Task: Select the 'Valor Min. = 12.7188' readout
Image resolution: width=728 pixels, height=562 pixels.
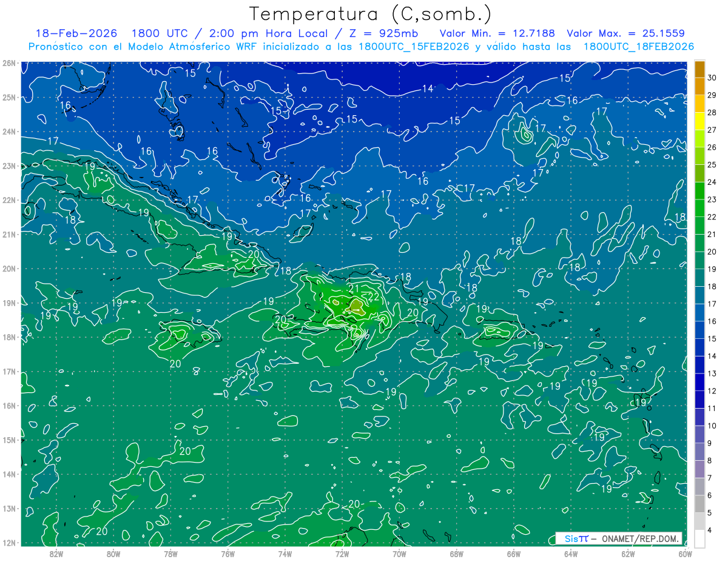Action: 497,33
